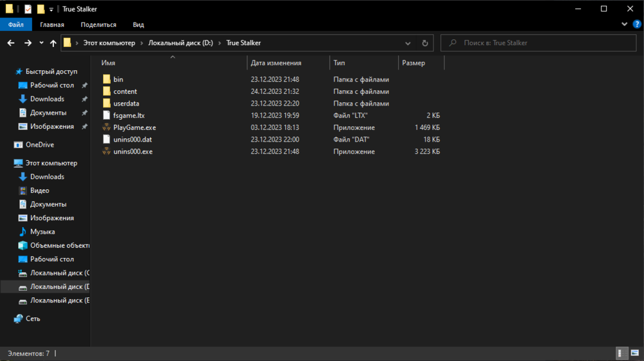Click Properties icon in quick access toolbar
Viewport: 644px width, 361px height.
28,9
